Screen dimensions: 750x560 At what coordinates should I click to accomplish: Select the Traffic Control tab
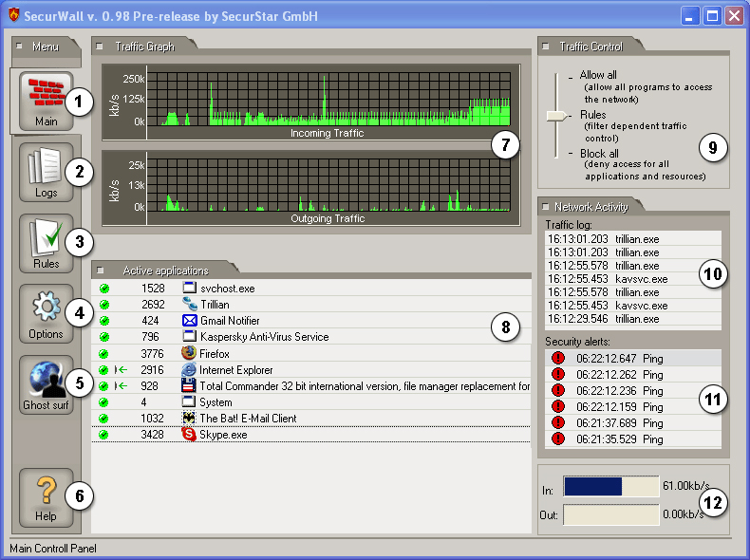pos(591,46)
